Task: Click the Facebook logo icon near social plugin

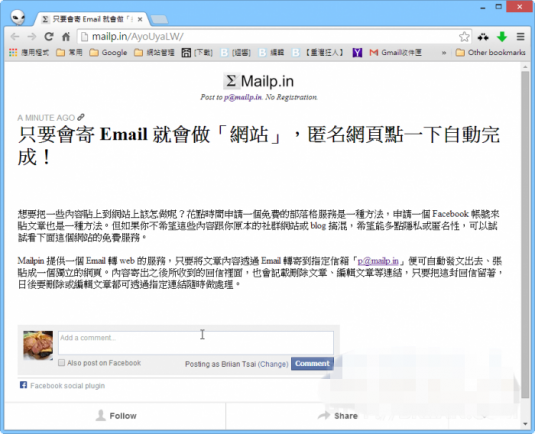Action: (x=23, y=385)
